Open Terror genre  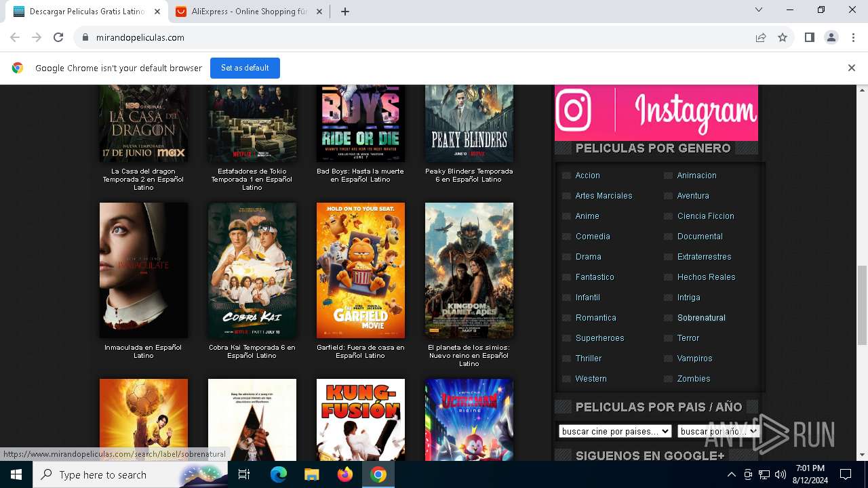pyautogui.click(x=688, y=338)
